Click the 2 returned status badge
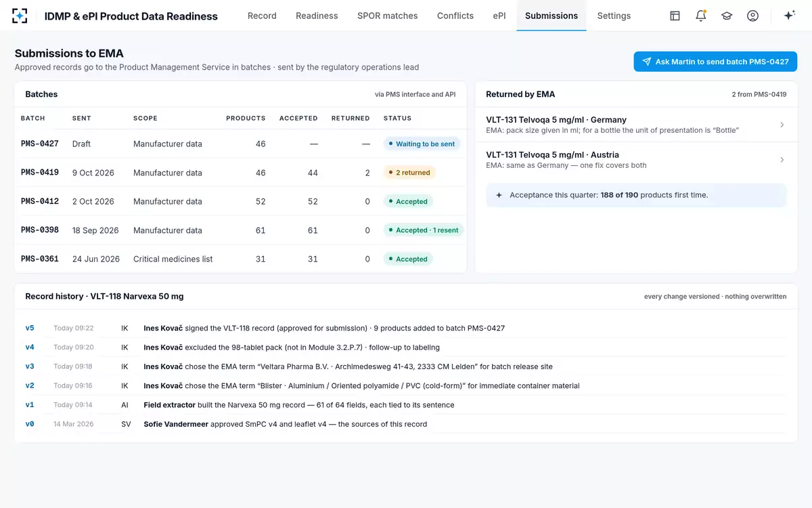The width and height of the screenshot is (812, 508). (x=409, y=173)
